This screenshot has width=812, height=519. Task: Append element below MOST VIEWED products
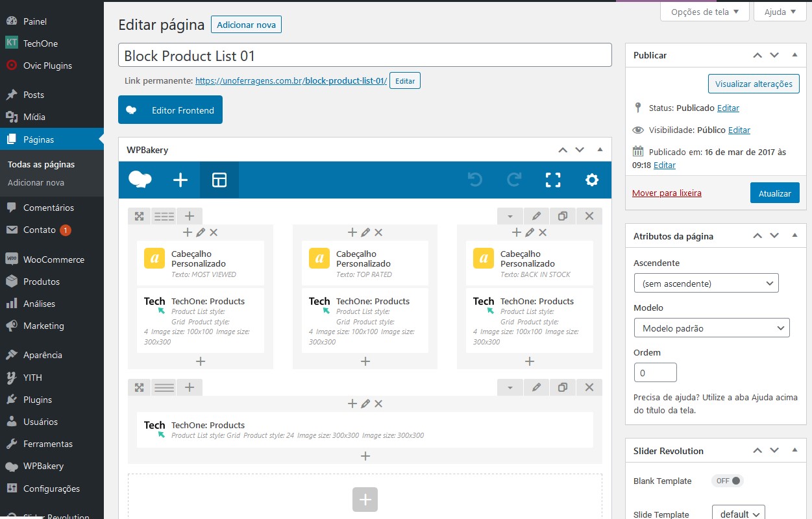[x=201, y=361]
